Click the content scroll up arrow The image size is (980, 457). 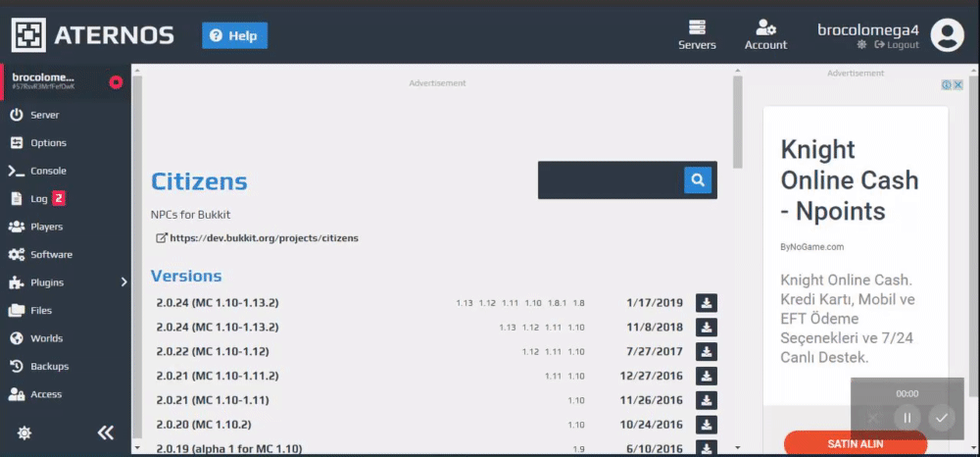738,70
